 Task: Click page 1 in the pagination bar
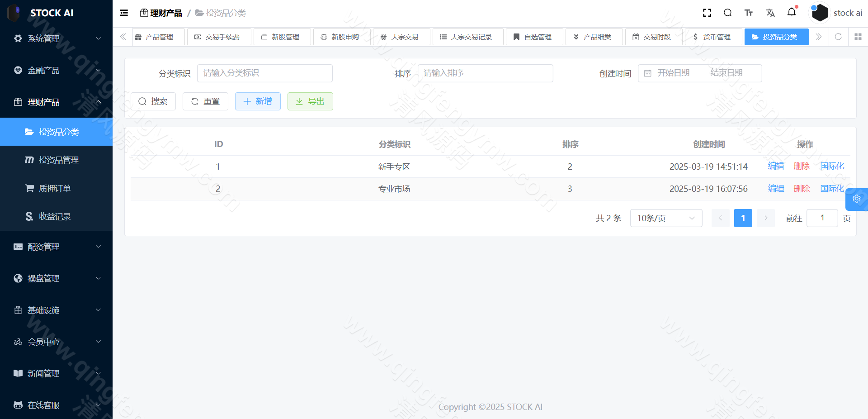coord(743,218)
